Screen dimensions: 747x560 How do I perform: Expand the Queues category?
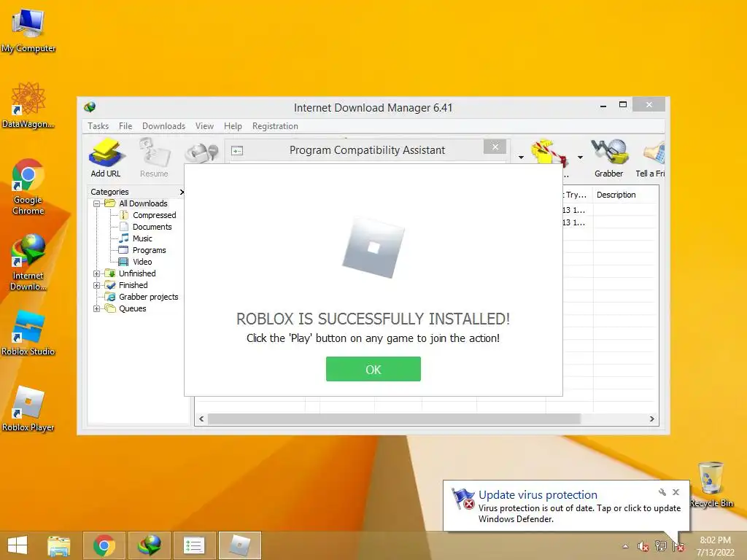(x=97, y=308)
